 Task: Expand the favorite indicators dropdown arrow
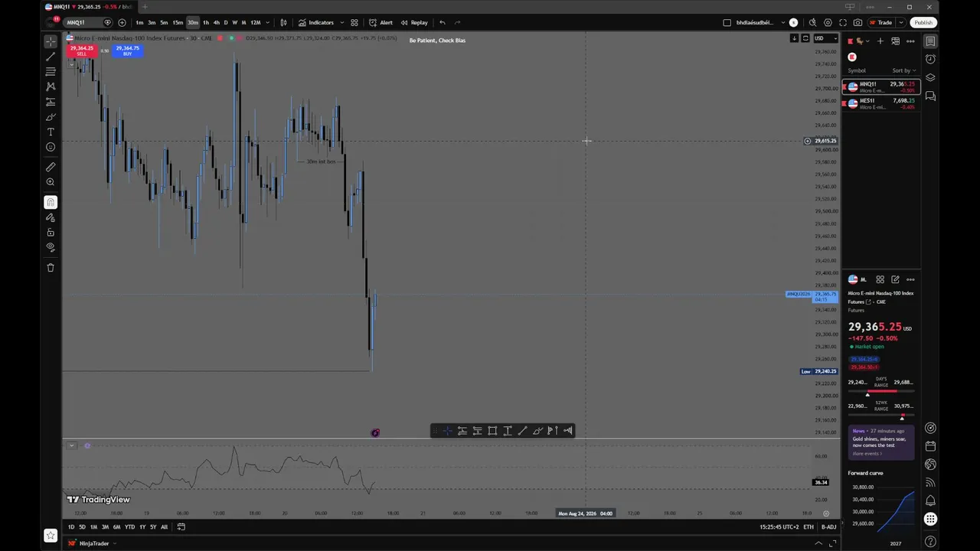click(341, 22)
